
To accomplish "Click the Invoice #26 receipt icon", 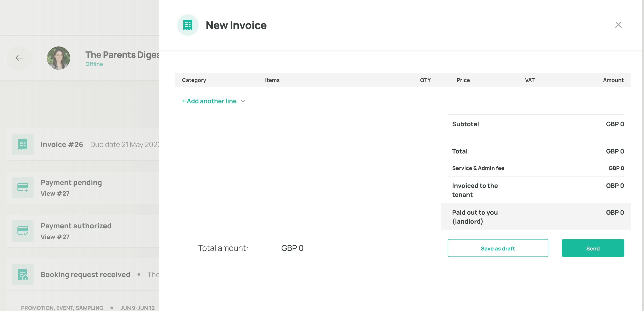I will (x=23, y=144).
